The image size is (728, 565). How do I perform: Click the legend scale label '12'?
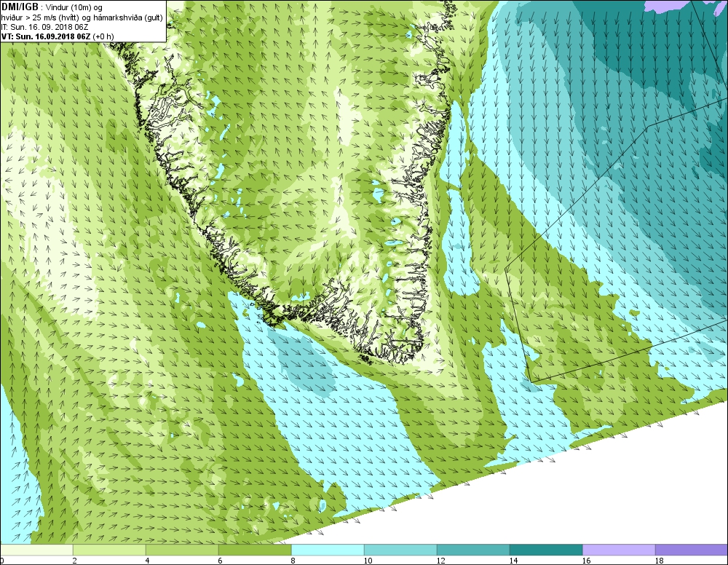tap(440, 561)
